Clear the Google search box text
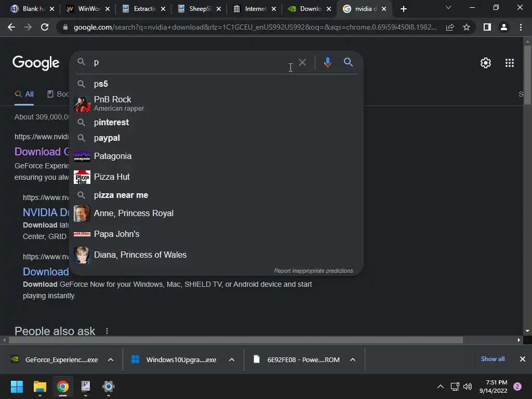Image resolution: width=532 pixels, height=399 pixels. [302, 62]
